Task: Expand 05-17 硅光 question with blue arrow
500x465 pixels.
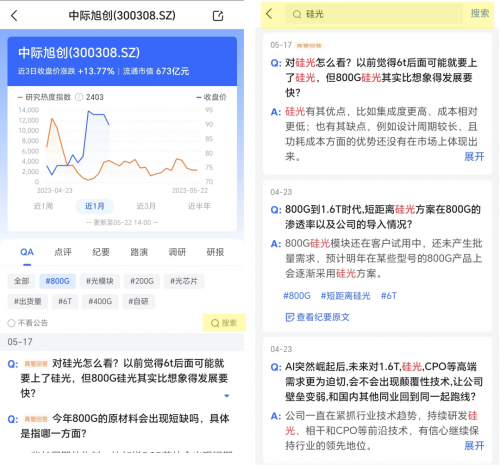Action: [x=227, y=396]
